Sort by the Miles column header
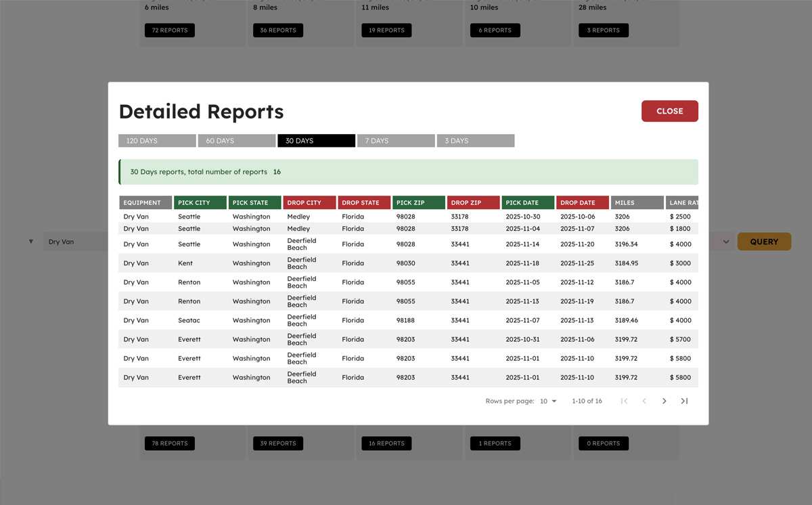Screen dimensions: 812x505 637,202
